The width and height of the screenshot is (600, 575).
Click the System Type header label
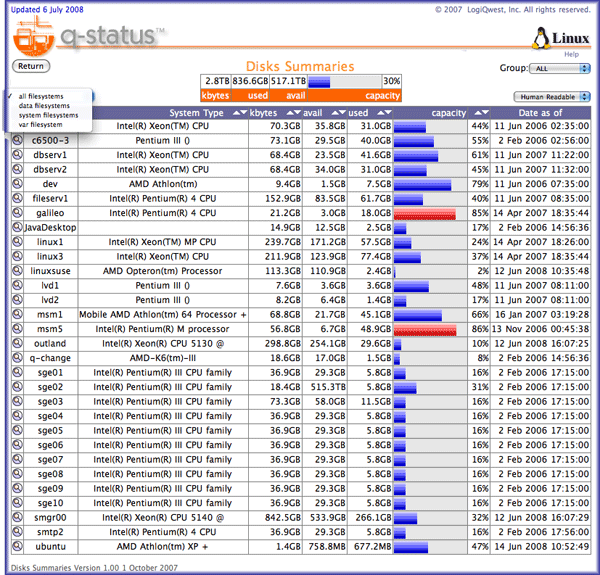pyautogui.click(x=196, y=113)
